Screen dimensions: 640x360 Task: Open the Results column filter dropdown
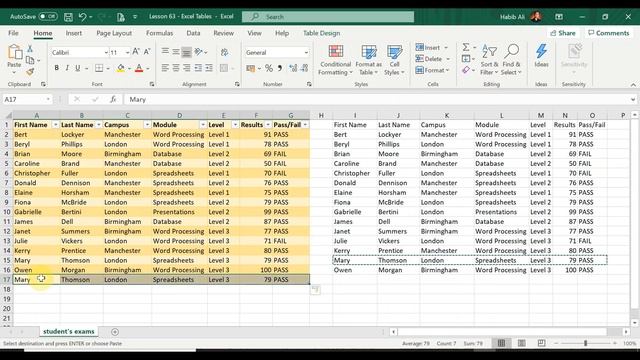coord(268,125)
